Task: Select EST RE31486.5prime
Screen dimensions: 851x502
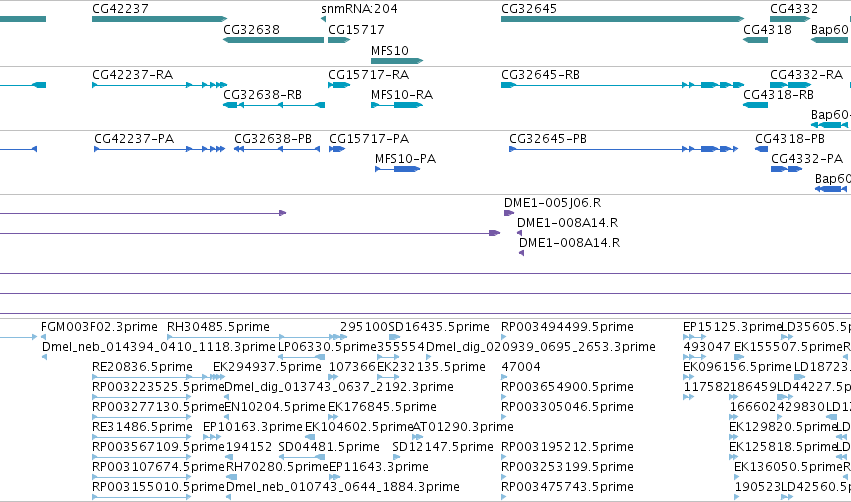Action: click(142, 427)
